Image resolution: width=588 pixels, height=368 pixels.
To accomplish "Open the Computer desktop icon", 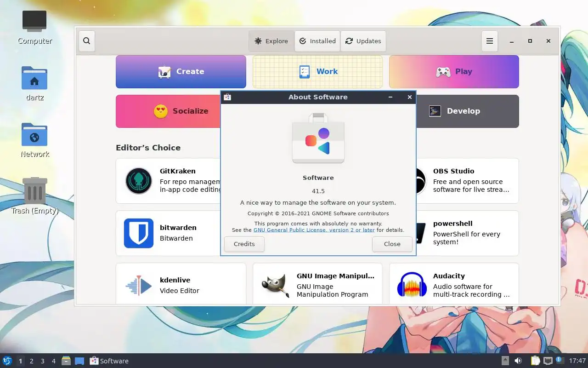I will [35, 28].
